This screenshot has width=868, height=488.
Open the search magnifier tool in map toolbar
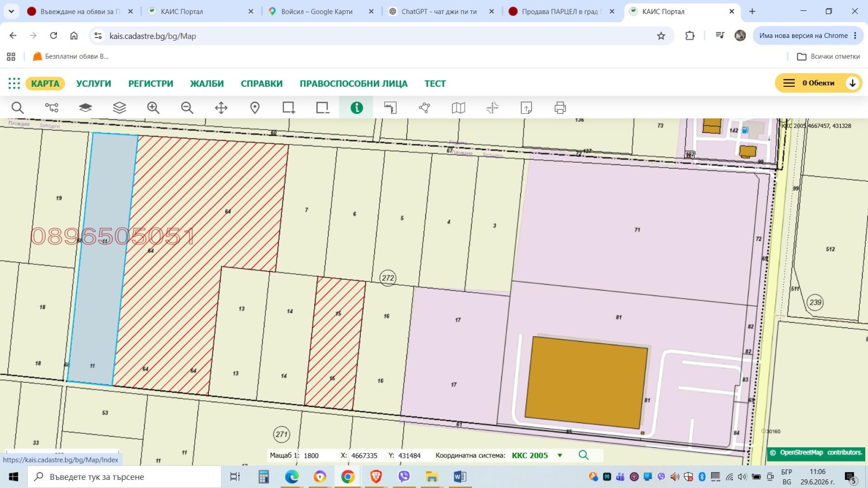click(17, 108)
